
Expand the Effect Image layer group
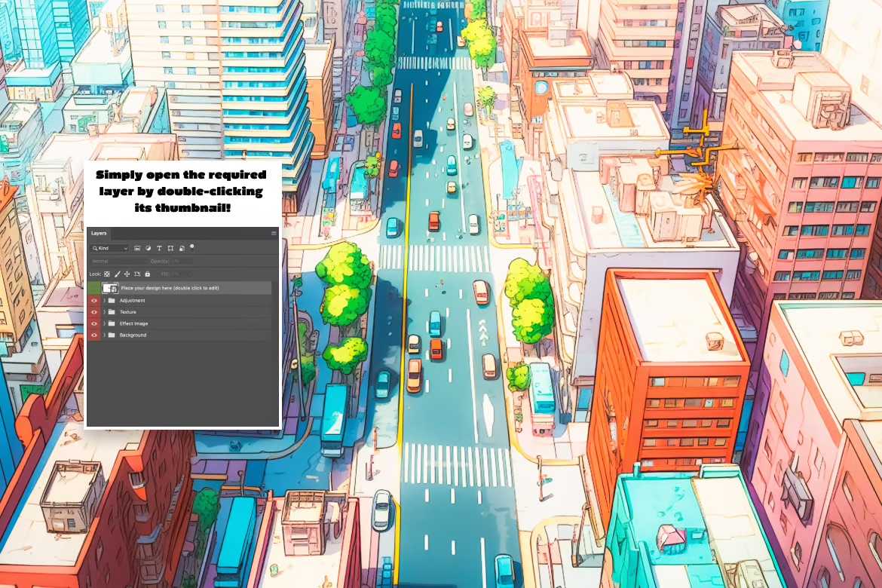pos(104,323)
